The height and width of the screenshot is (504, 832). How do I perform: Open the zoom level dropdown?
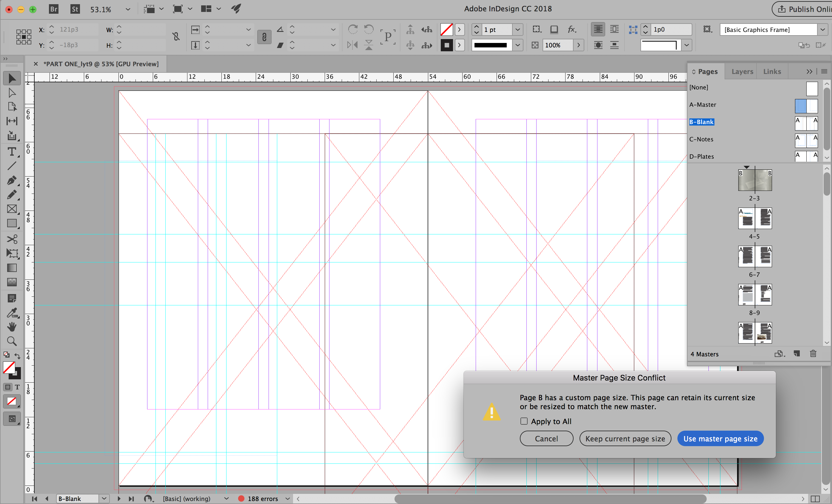point(128,10)
